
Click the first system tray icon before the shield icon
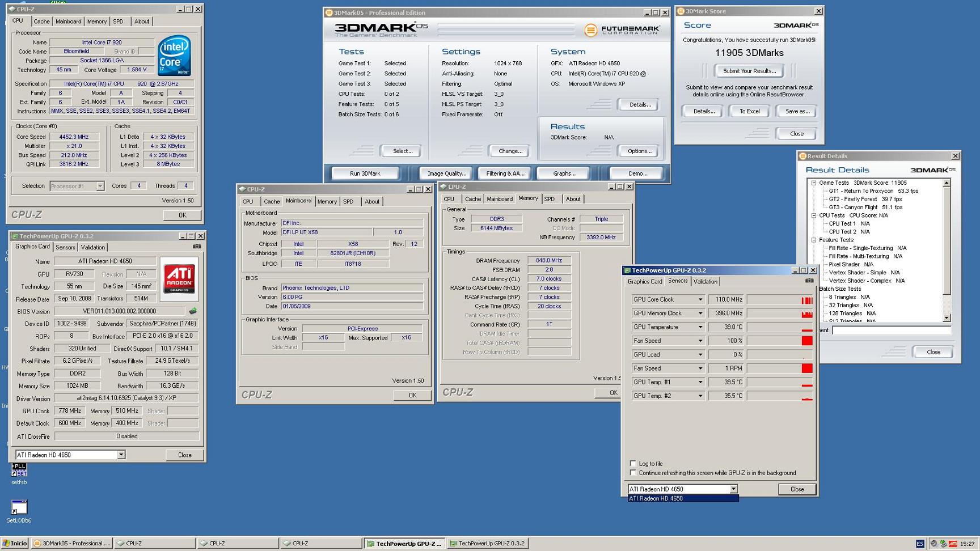(x=933, y=544)
